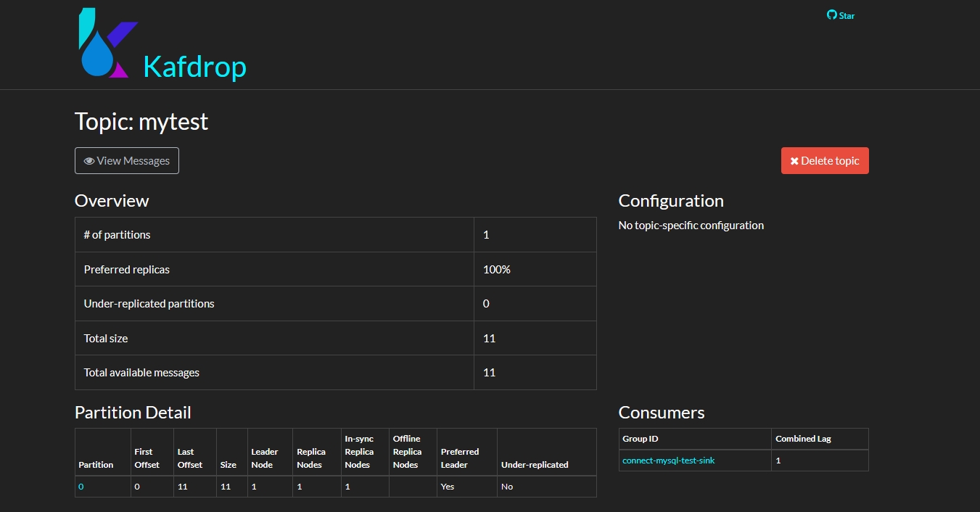
Task: Click the Configuration section heading
Action: 671,201
